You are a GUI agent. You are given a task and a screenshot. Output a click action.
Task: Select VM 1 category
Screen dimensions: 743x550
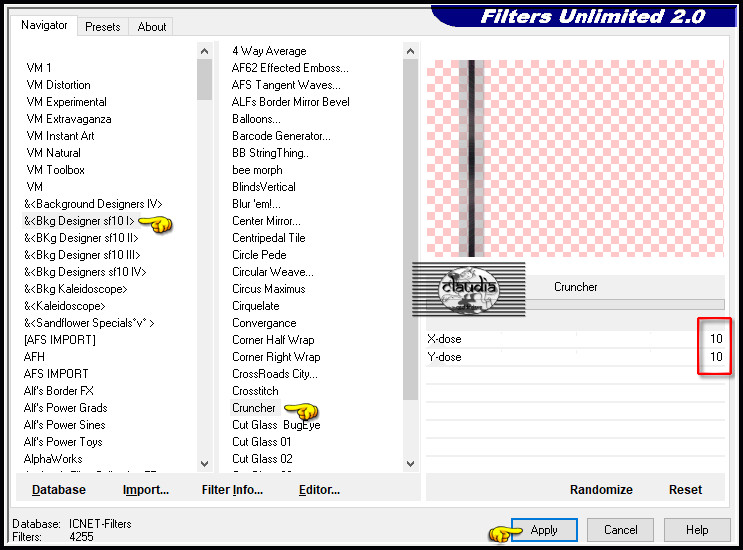pos(39,68)
